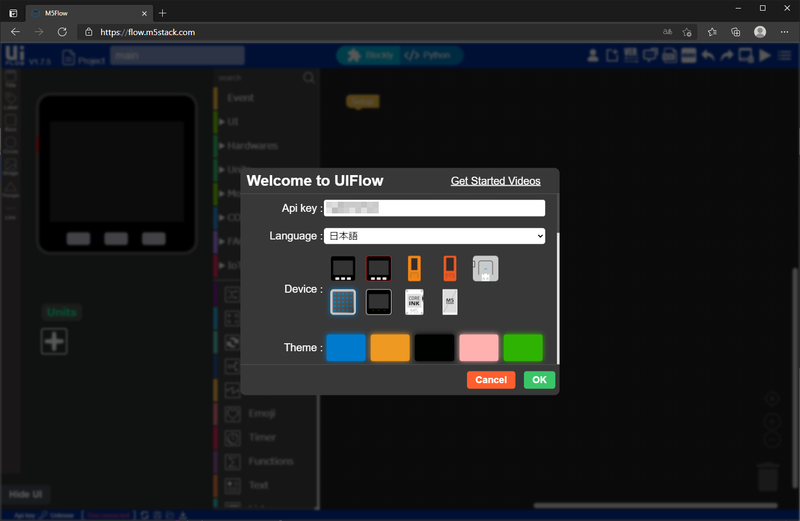Select the Functions block category
Screen dimensions: 800x521
point(271,461)
